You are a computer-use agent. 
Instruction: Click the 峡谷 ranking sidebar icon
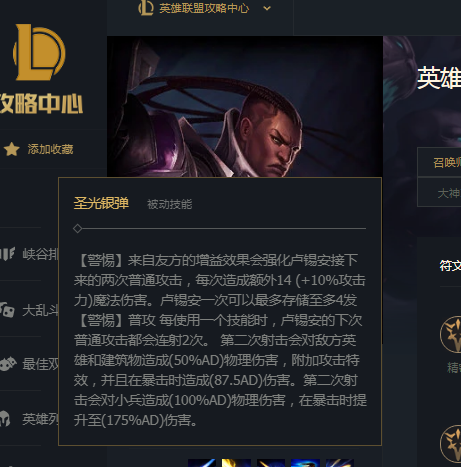pos(7,254)
